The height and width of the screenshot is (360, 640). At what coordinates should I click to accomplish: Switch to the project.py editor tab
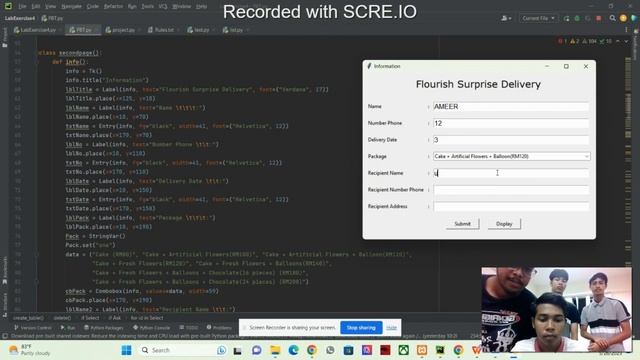(123, 30)
